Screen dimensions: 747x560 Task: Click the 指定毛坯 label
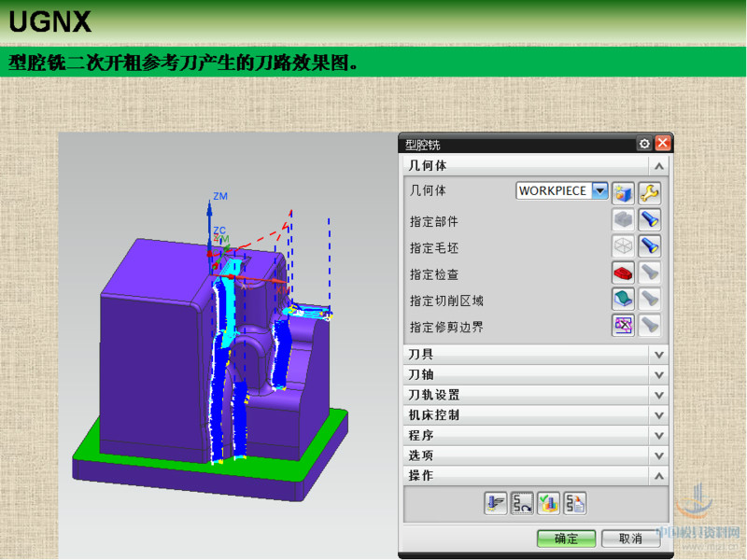[433, 248]
